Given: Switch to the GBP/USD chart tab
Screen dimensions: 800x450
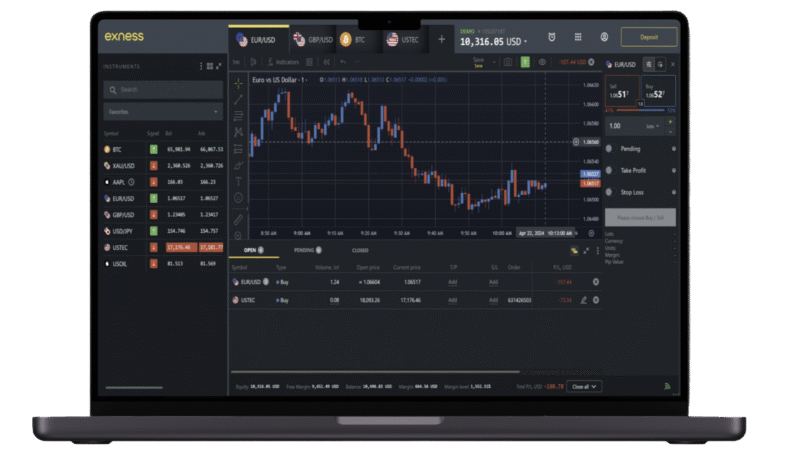Looking at the screenshot, I should click(313, 39).
